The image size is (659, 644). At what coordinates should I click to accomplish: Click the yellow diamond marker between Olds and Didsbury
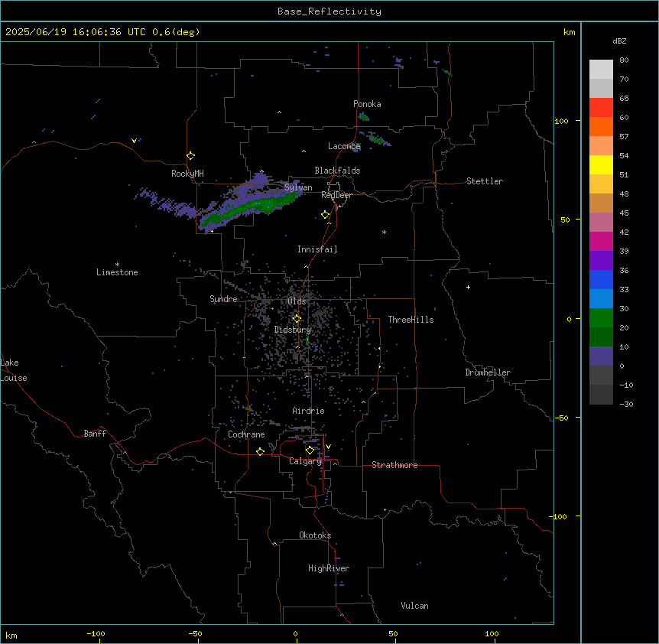coord(297,319)
